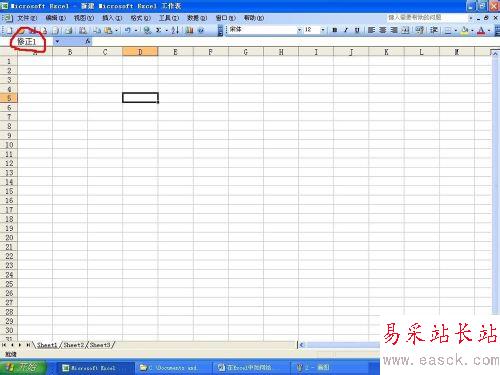
Task: Apply the yellow Fill Color swatch
Action: (464, 30)
